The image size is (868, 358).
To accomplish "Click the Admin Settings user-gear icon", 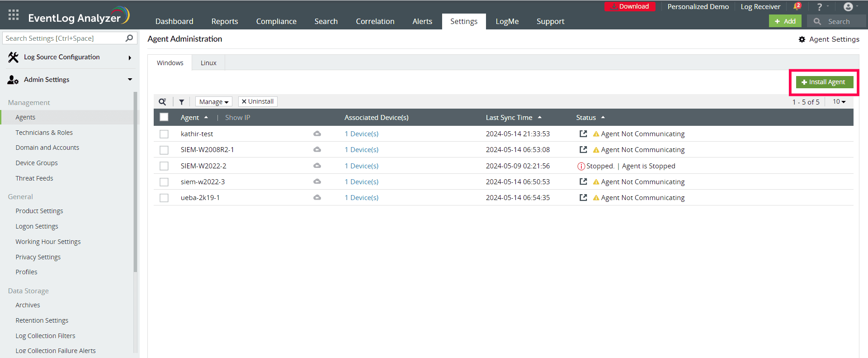I will (13, 80).
